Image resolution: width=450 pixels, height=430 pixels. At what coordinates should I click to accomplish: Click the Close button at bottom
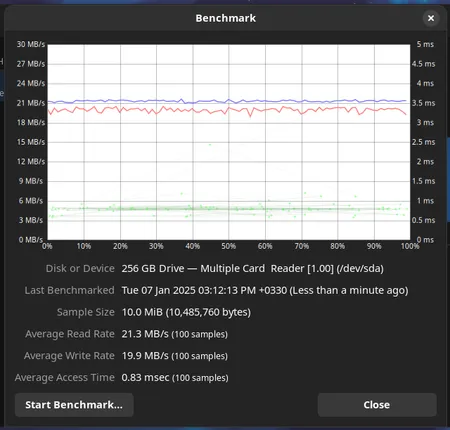click(377, 405)
